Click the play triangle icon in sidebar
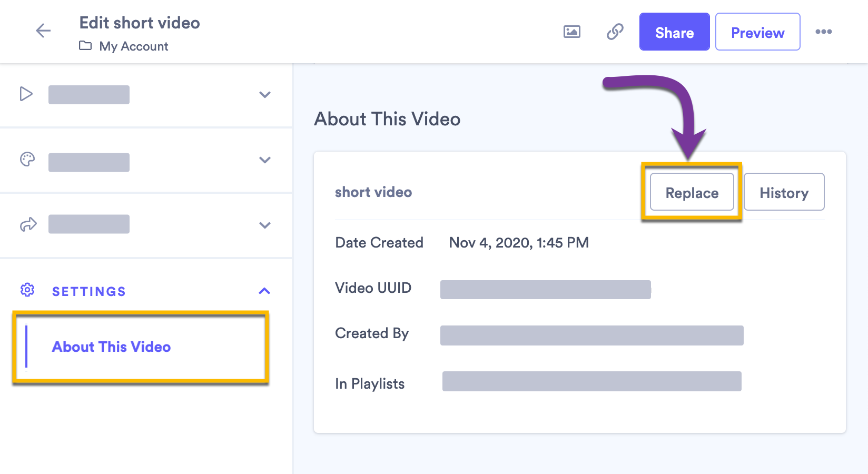Screen dimensions: 868x474 tap(26, 94)
